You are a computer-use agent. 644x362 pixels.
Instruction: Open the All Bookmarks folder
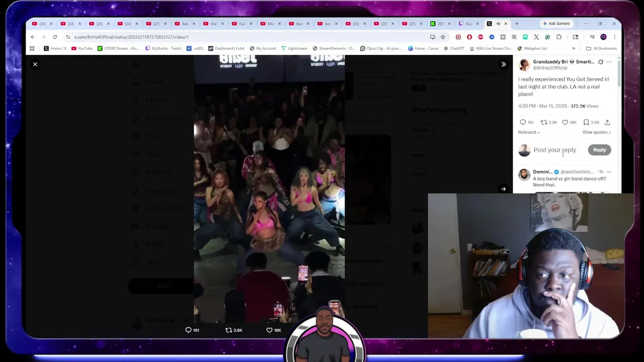(601, 48)
